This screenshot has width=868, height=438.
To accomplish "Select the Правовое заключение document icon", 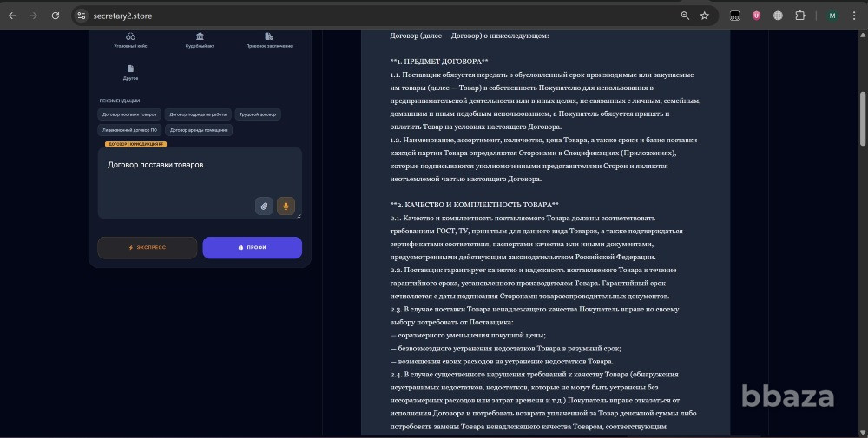I will [269, 36].
